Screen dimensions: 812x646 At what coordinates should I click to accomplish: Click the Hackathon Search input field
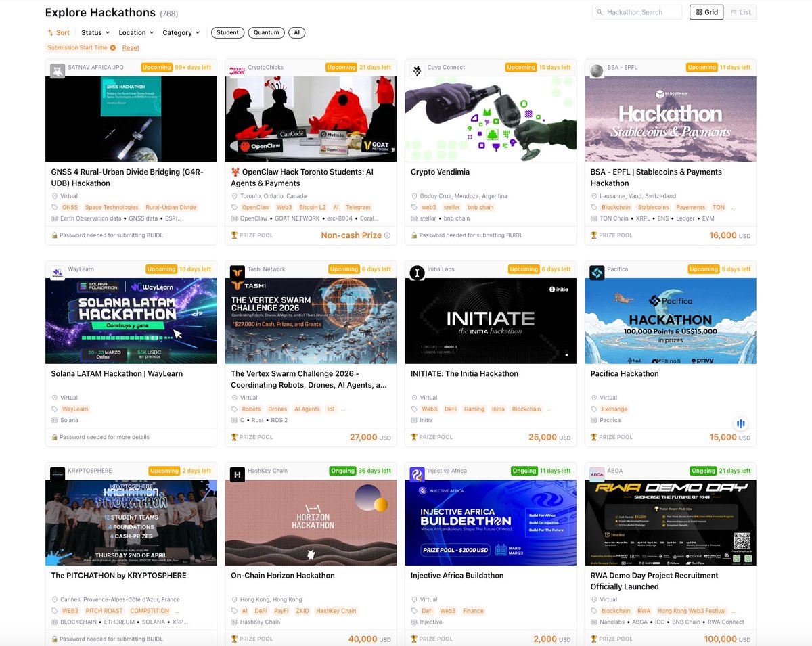637,12
